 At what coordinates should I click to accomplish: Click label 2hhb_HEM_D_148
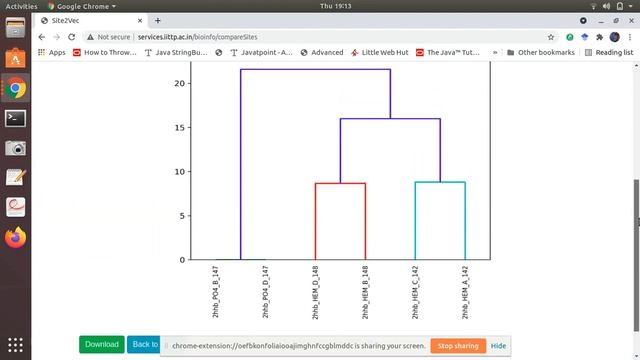click(x=315, y=293)
